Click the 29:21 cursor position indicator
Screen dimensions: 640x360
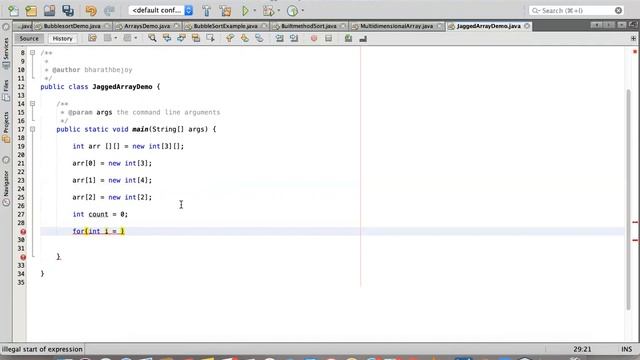582,349
